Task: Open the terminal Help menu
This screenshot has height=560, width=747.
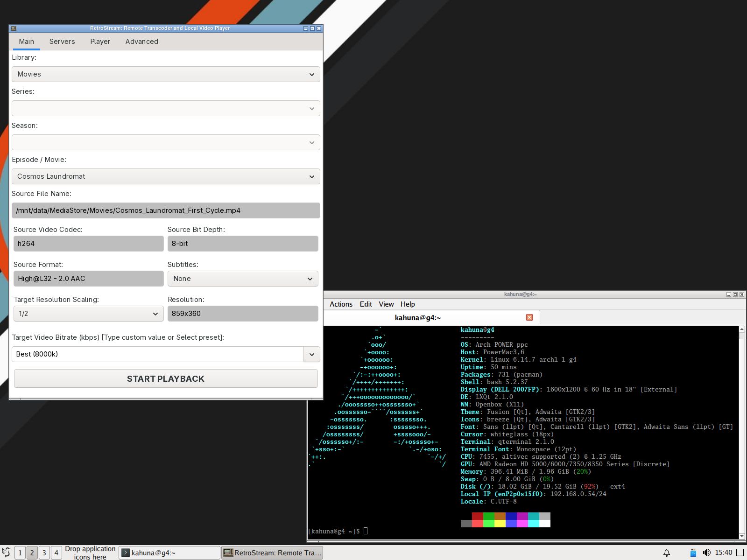Action: pyautogui.click(x=408, y=304)
